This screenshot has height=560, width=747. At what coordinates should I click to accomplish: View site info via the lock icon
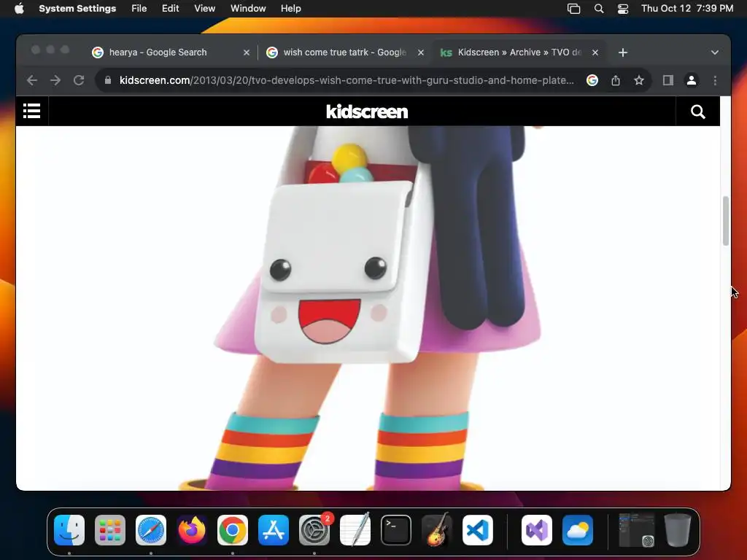tap(108, 80)
